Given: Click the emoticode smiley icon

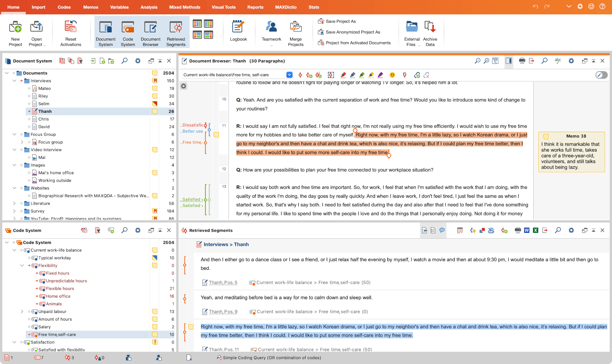Looking at the screenshot, I should pos(392,75).
